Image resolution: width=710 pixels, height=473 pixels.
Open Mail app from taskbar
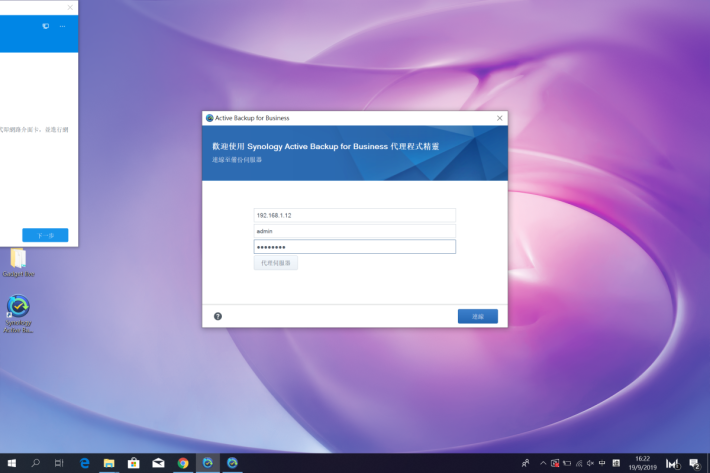click(158, 463)
